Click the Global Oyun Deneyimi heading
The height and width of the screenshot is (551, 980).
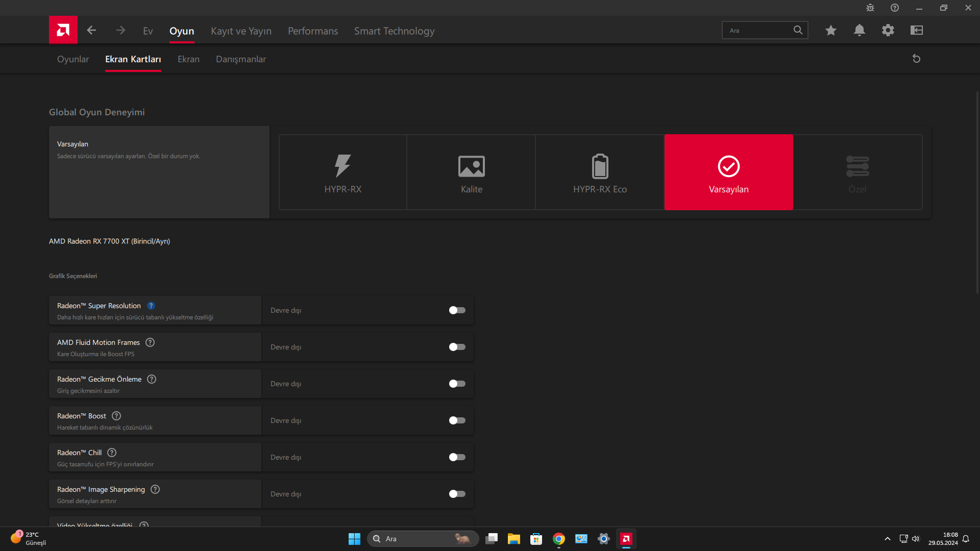tap(97, 112)
